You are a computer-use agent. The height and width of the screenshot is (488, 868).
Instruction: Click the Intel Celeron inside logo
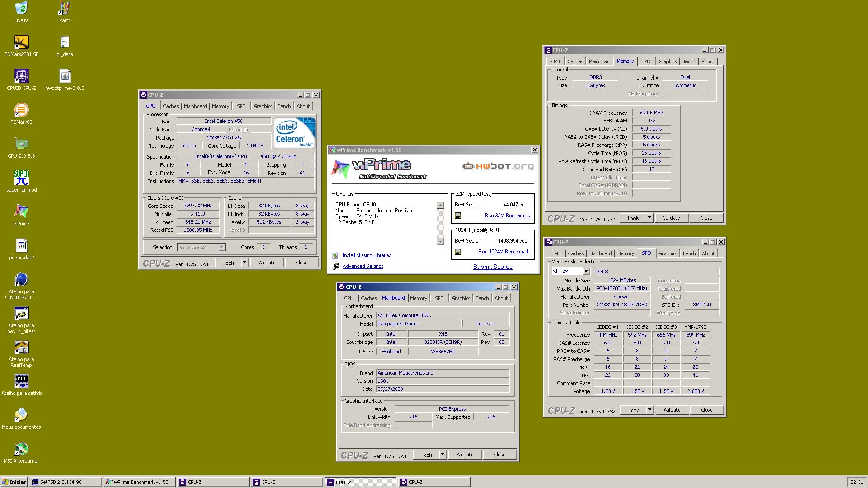pyautogui.click(x=294, y=133)
